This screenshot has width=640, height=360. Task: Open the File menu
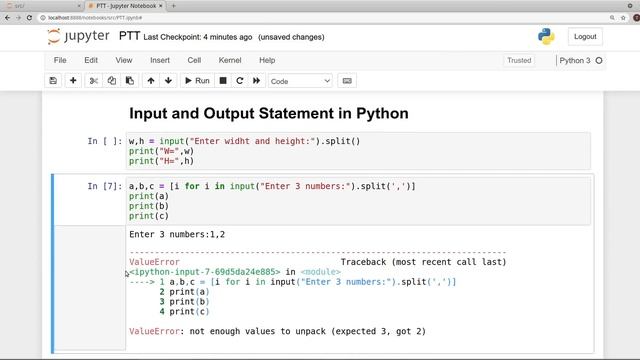pyautogui.click(x=60, y=60)
